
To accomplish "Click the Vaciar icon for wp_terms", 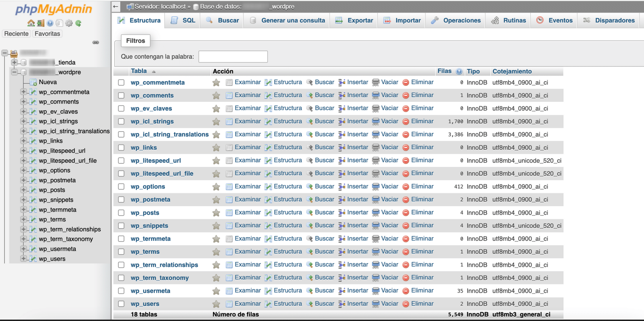I will click(x=376, y=252).
